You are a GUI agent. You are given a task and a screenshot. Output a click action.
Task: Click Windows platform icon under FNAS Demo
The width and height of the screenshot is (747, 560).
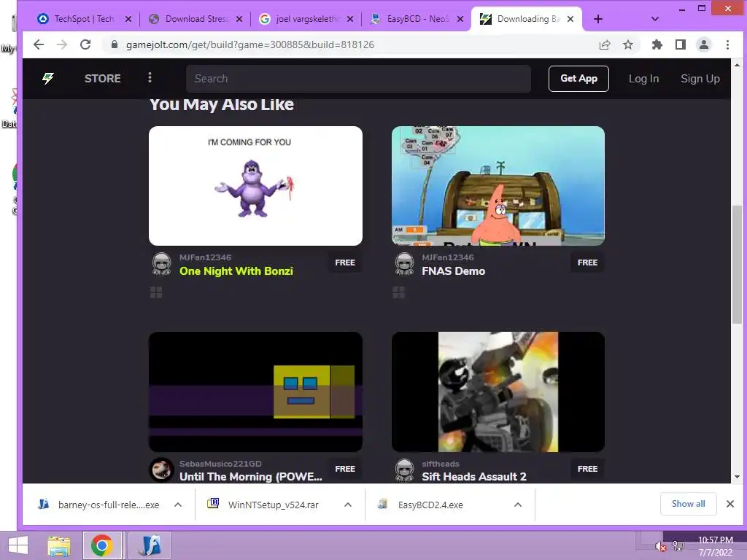click(399, 292)
